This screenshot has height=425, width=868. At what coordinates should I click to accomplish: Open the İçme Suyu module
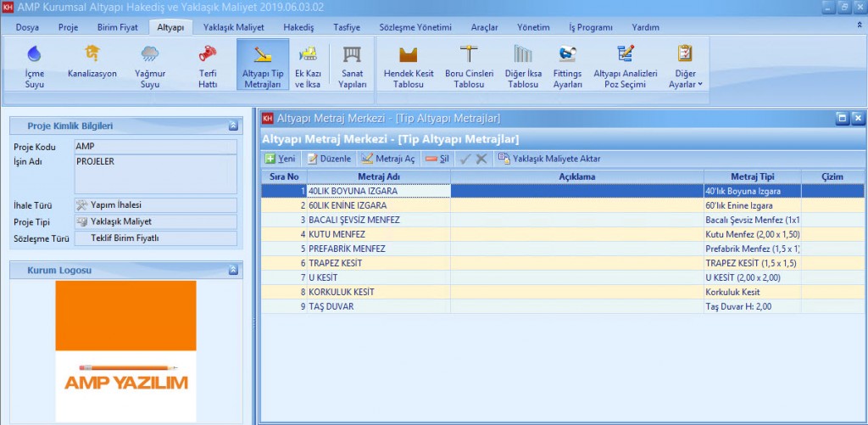click(x=35, y=66)
